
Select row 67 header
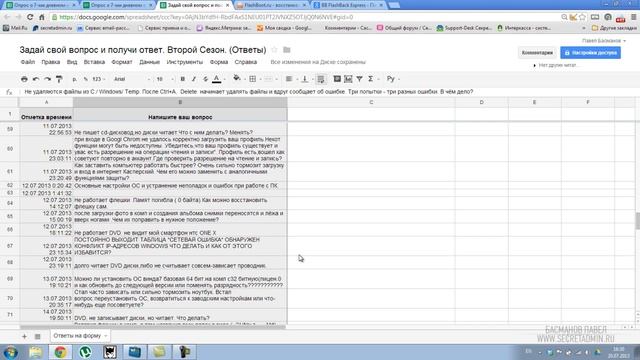point(10,246)
